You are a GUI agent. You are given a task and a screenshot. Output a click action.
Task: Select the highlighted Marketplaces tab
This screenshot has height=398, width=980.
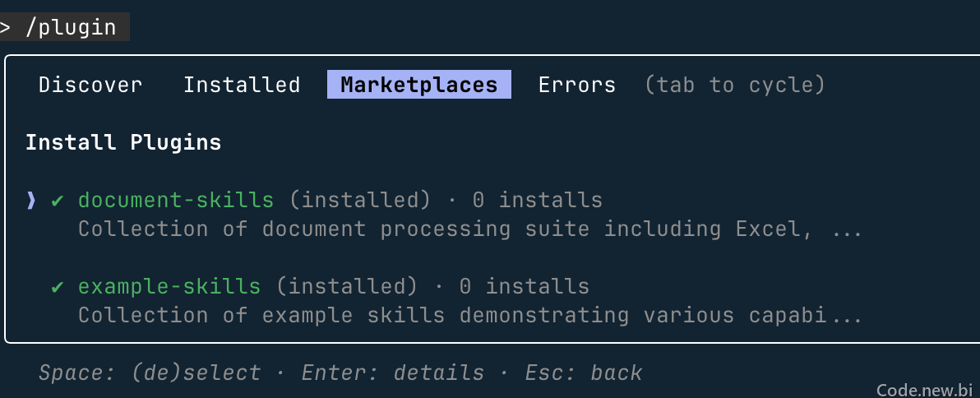(418, 85)
